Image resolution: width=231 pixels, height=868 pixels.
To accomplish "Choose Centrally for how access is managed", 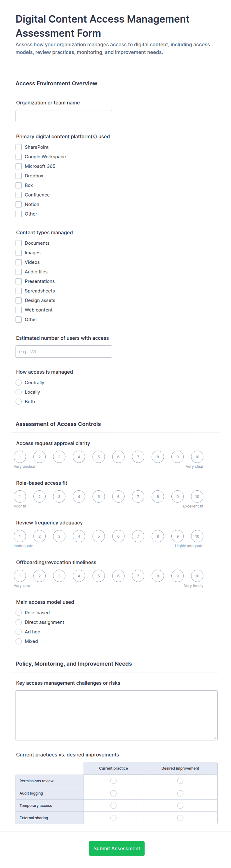I will 19,382.
